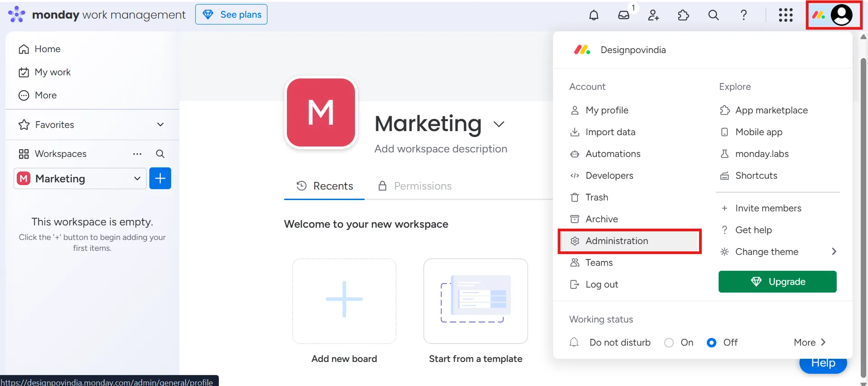Click Add workspace description field

(441, 149)
